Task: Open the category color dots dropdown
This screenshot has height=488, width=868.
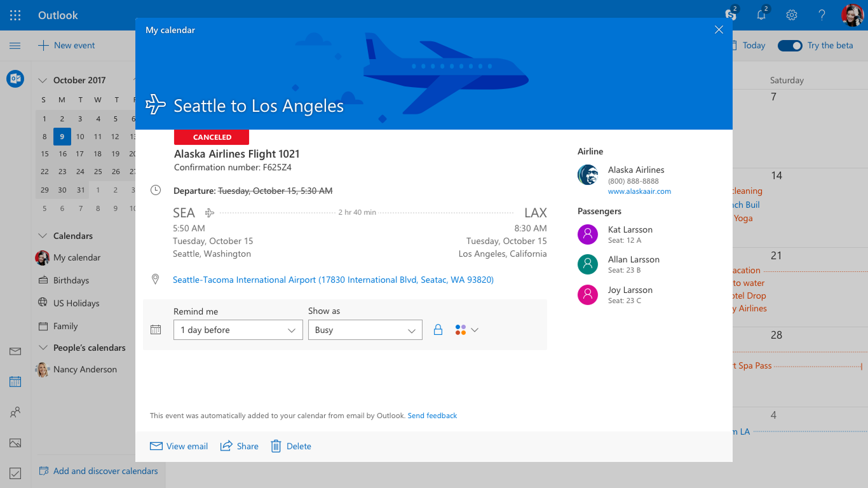Action: (x=466, y=330)
